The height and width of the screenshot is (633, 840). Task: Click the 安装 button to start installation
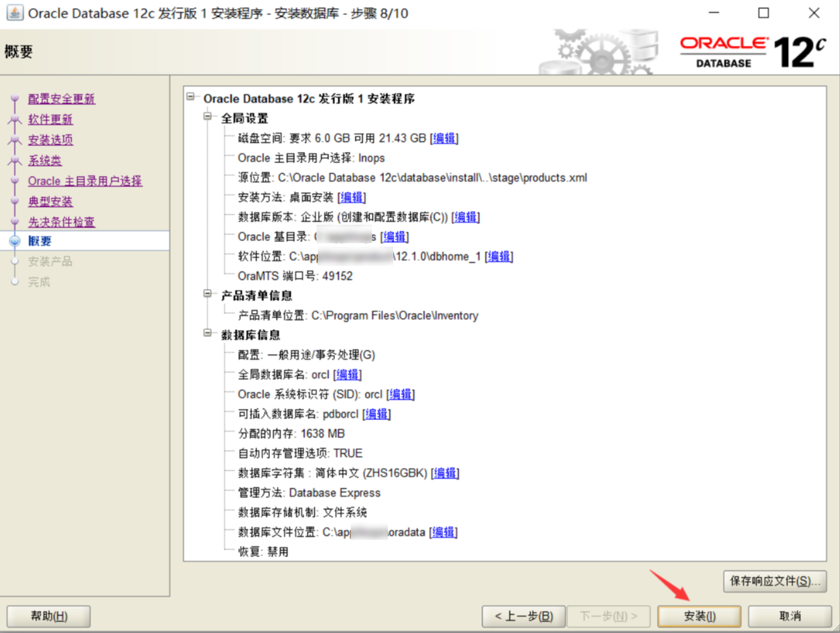[x=698, y=616]
